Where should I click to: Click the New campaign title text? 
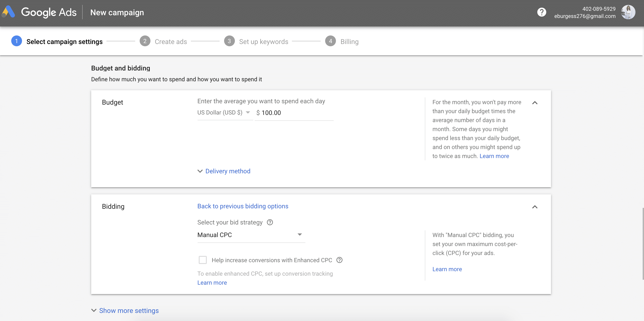point(117,13)
